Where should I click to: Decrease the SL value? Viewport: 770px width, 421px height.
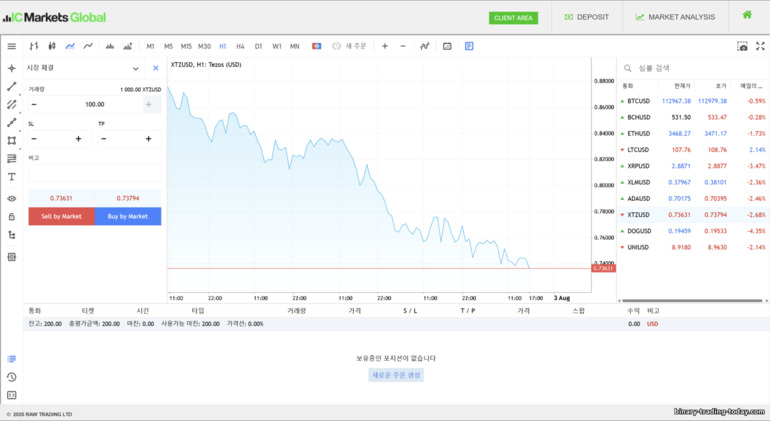click(x=34, y=139)
